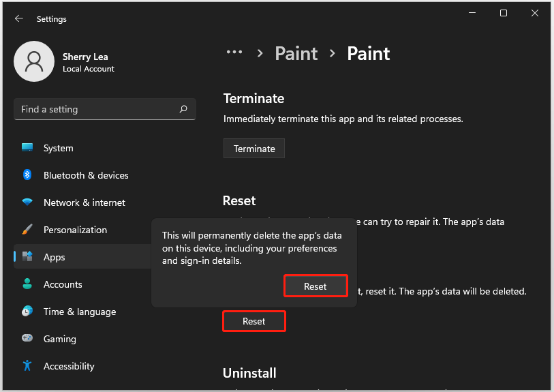Click the Gaming controller icon
The width and height of the screenshot is (554, 392).
(x=27, y=338)
